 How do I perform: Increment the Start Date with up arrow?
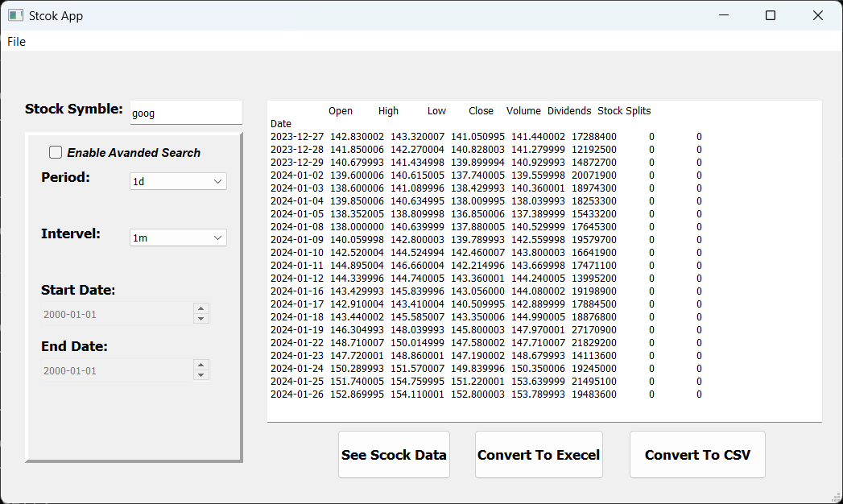pyautogui.click(x=200, y=308)
